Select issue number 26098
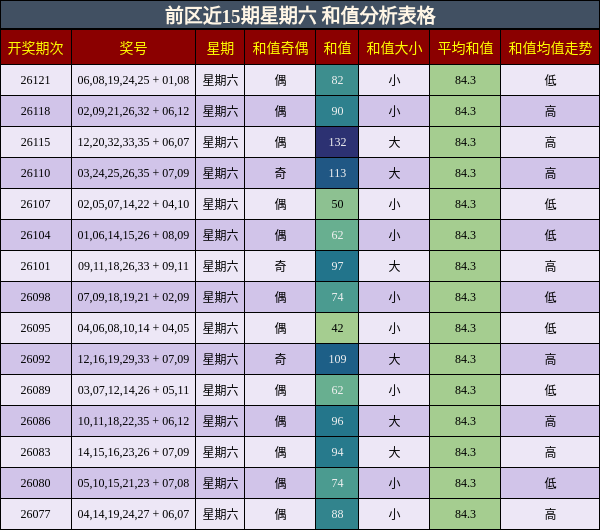The height and width of the screenshot is (530, 600). pos(36,297)
